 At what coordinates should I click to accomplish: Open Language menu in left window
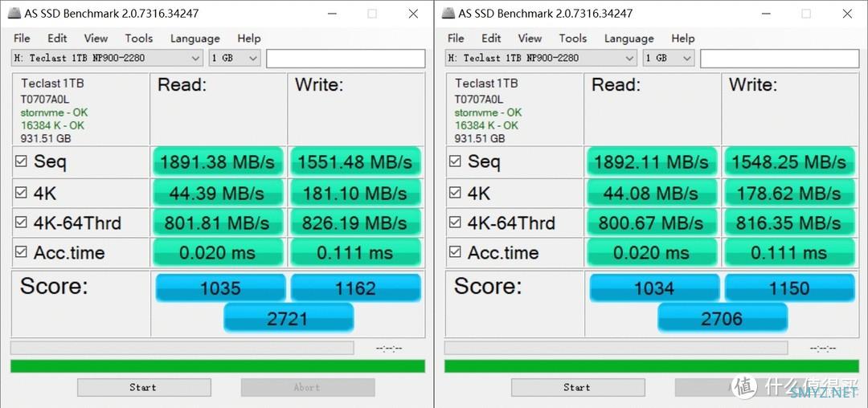coord(194,38)
